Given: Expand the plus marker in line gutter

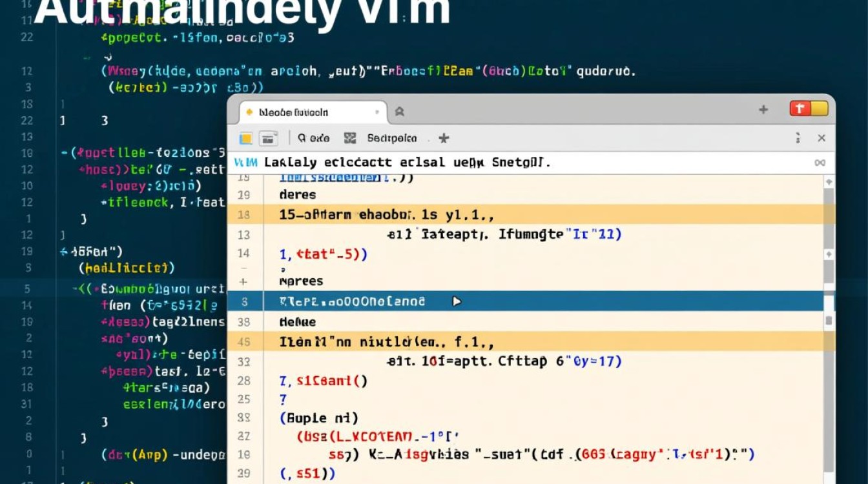Looking at the screenshot, I should tap(243, 281).
